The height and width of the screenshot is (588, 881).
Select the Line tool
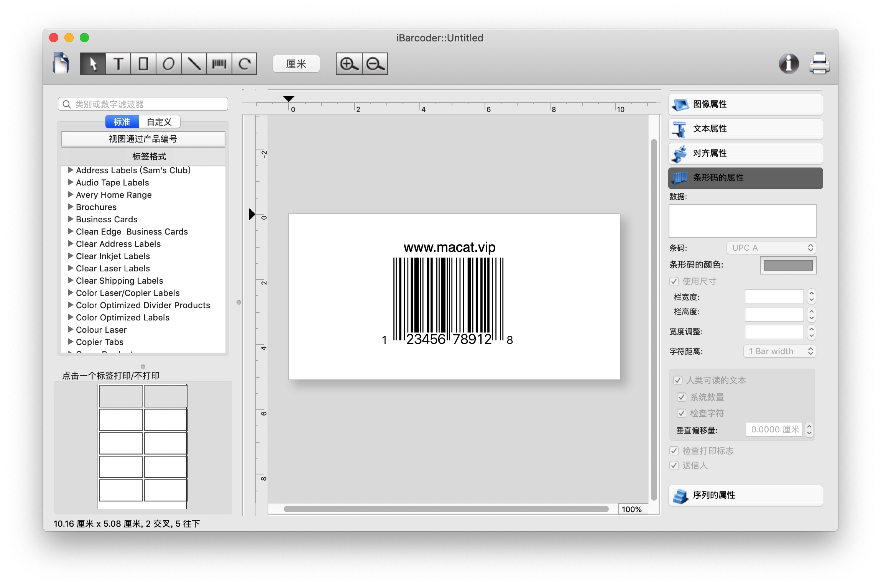pyautogui.click(x=194, y=64)
